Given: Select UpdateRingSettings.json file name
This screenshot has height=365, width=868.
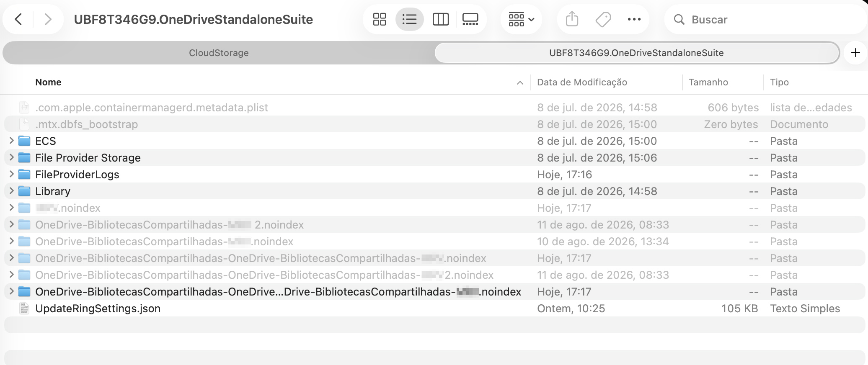Looking at the screenshot, I should tap(98, 308).
